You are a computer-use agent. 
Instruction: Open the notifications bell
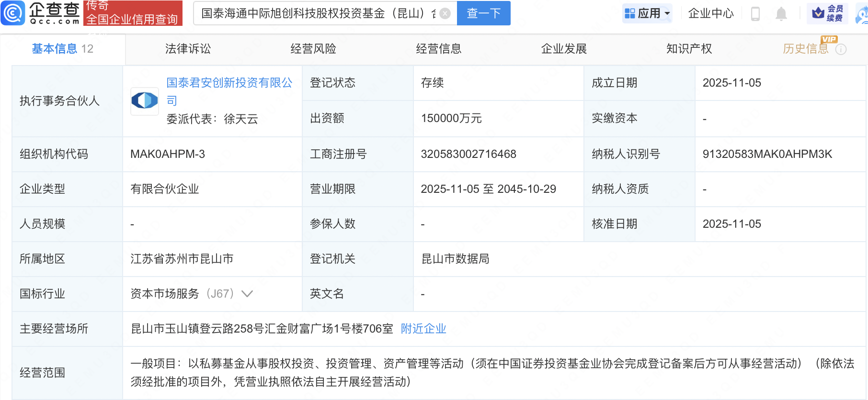click(781, 13)
